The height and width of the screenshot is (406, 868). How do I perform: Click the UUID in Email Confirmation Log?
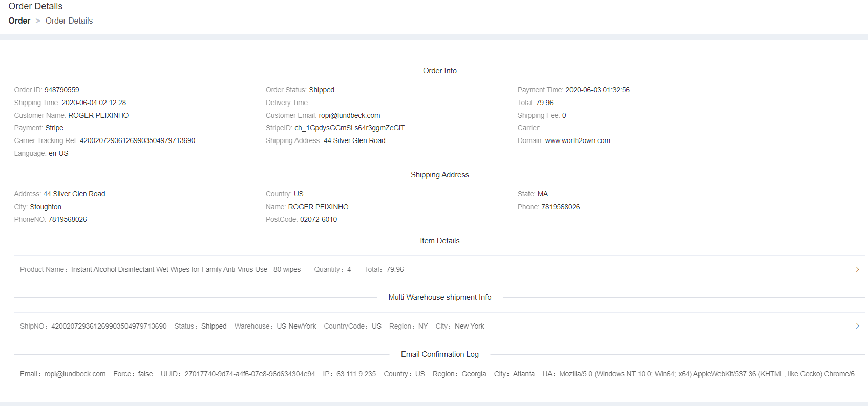249,374
